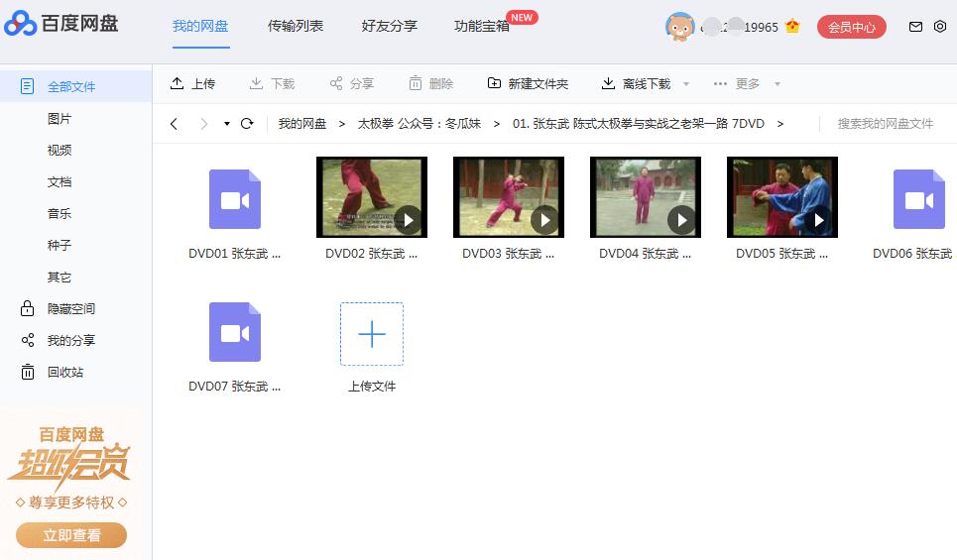Screen dimensions: 957x560
Task: Click the Baidu Netdisk logo
Action: [60, 24]
